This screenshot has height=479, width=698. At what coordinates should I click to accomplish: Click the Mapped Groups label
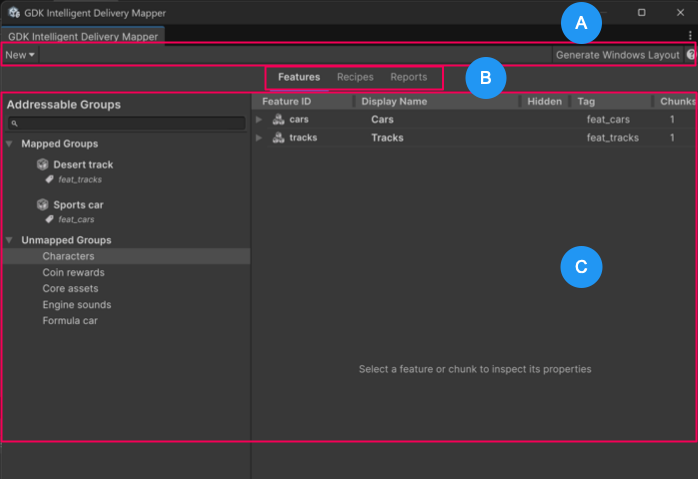60,144
